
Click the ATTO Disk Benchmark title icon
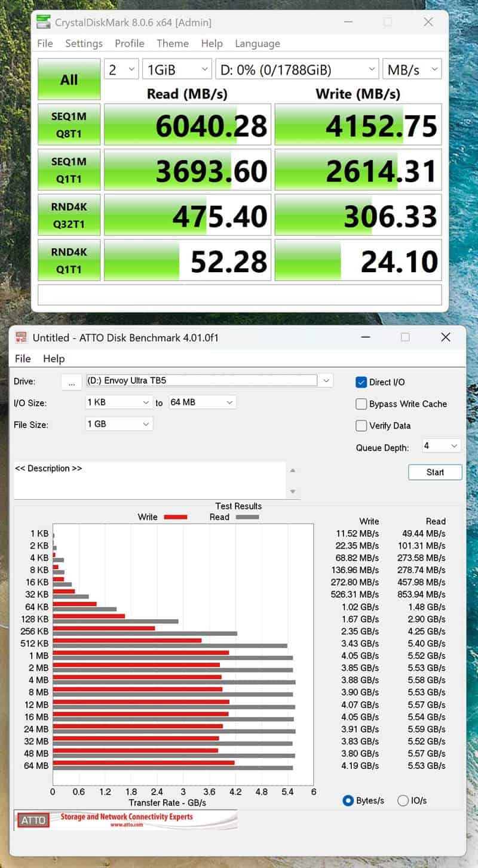(22, 337)
